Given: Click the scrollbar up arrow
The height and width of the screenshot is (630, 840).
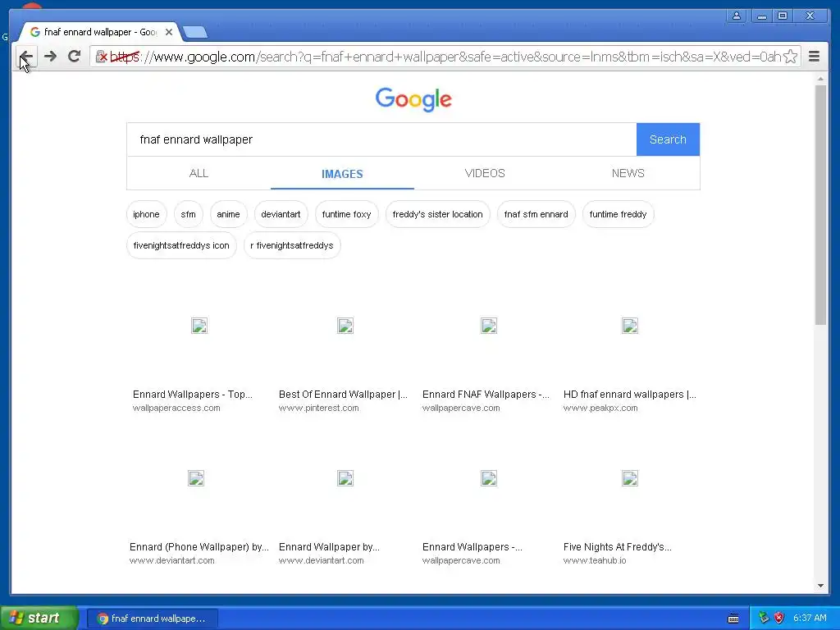Looking at the screenshot, I should pyautogui.click(x=820, y=79).
